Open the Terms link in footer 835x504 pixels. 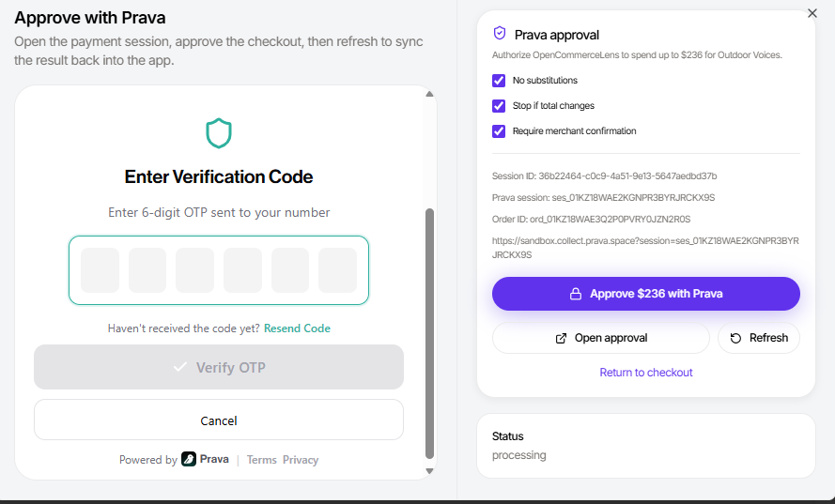pos(261,460)
